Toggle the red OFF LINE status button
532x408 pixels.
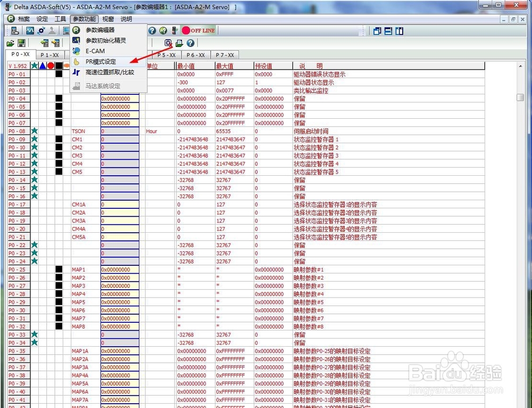[x=198, y=30]
